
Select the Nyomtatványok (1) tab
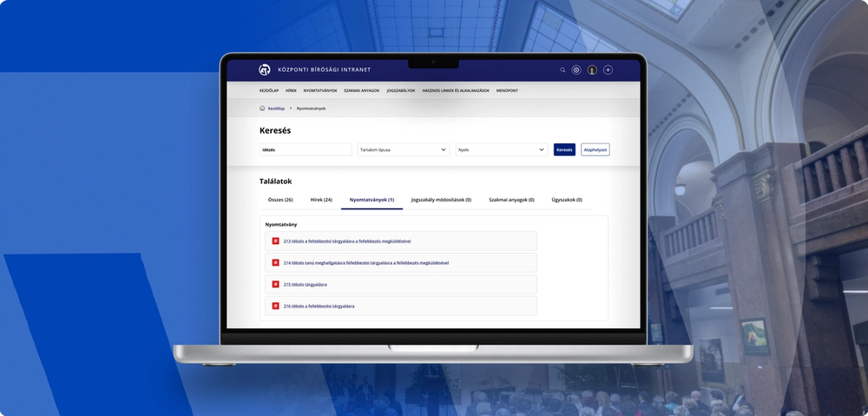click(372, 200)
